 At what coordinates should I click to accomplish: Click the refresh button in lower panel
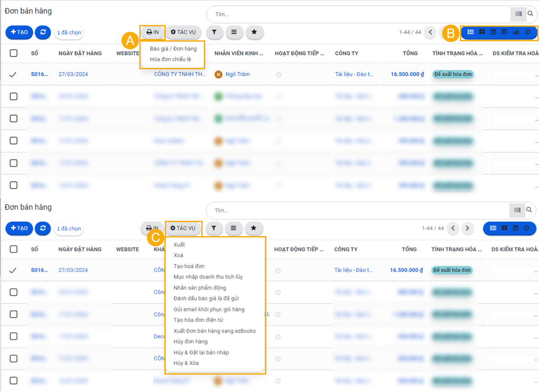[43, 228]
